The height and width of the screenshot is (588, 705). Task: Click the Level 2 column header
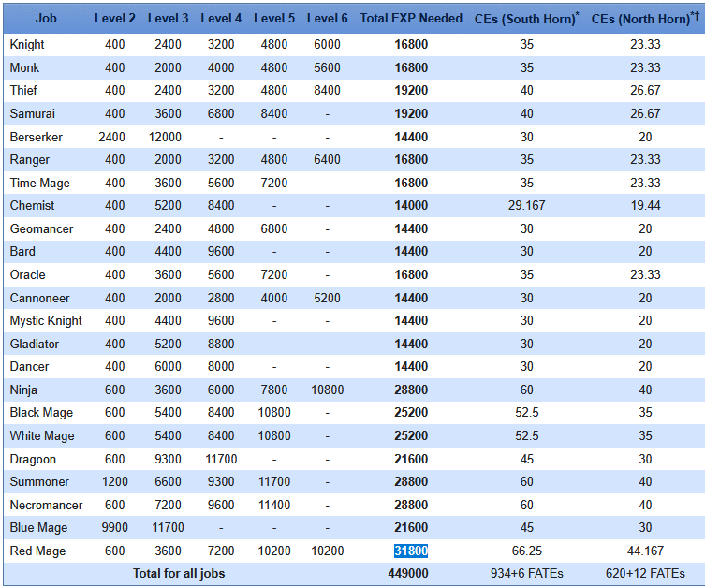(x=114, y=19)
